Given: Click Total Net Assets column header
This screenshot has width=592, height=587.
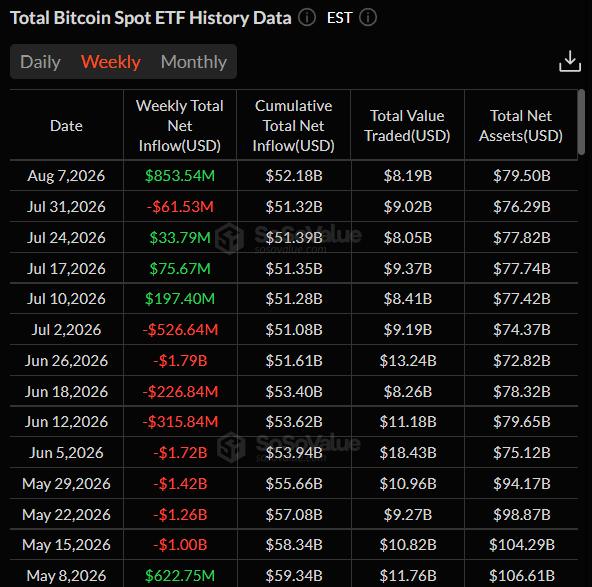Looking at the screenshot, I should (521, 126).
